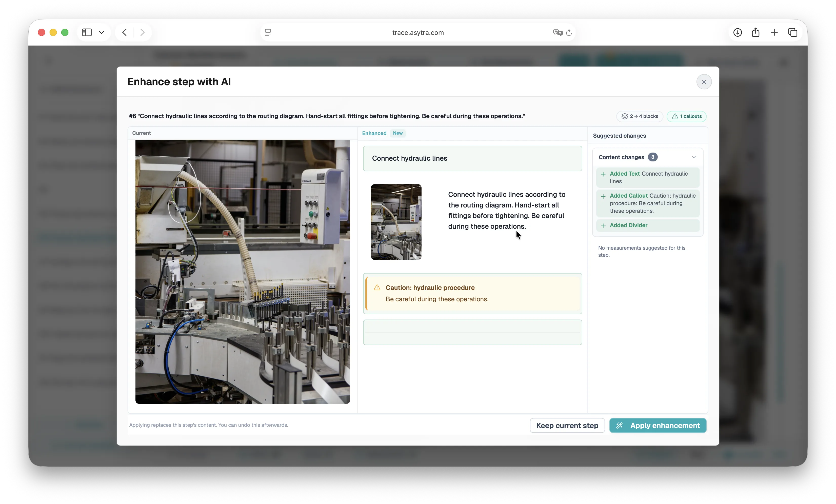The width and height of the screenshot is (836, 504).
Task: Open Safari downloads icon
Action: pos(737,33)
